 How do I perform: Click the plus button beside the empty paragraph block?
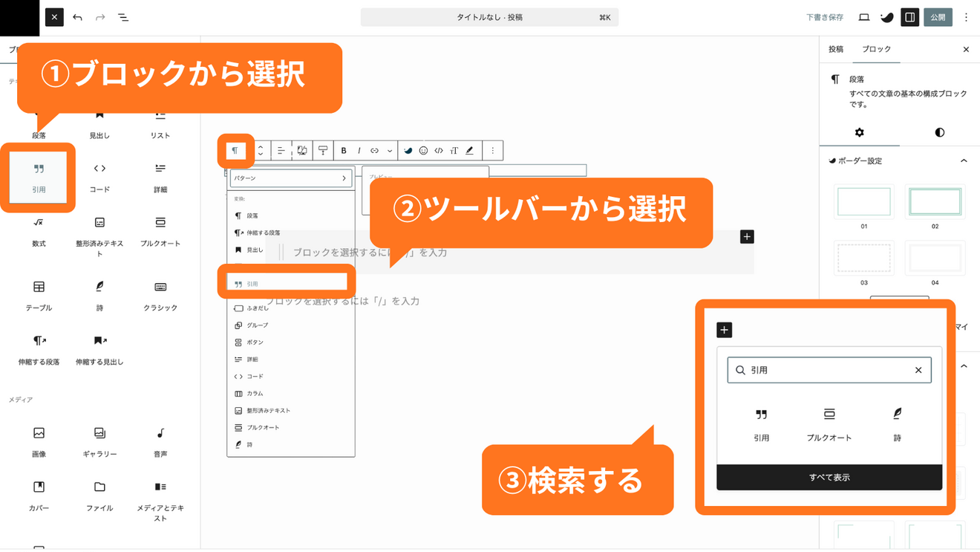[x=747, y=236]
